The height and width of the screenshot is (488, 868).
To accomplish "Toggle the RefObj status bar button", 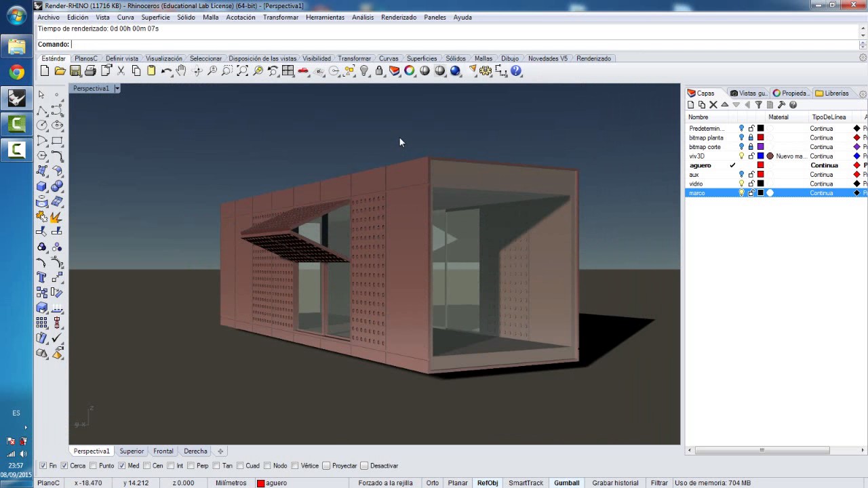I will (x=488, y=483).
